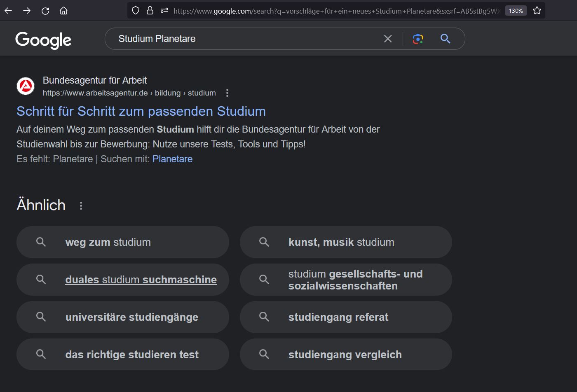Viewport: 577px width, 392px height.
Task: Open "Schritt für Schritt zum passenden Studium"
Action: [141, 111]
